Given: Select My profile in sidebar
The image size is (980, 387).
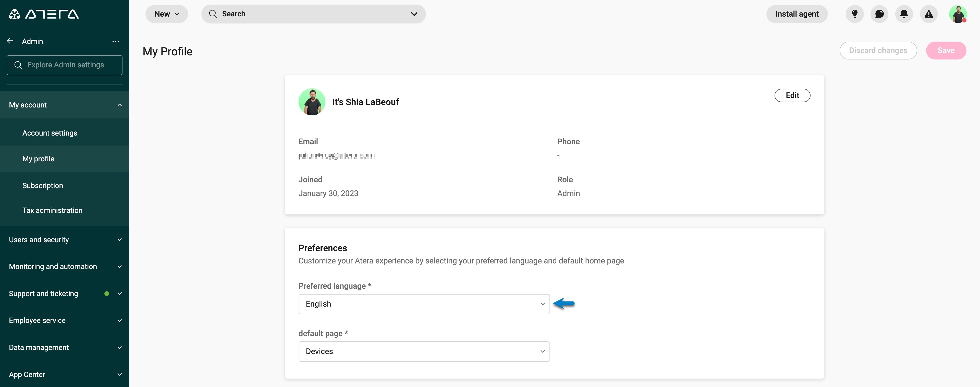Looking at the screenshot, I should pos(65,159).
